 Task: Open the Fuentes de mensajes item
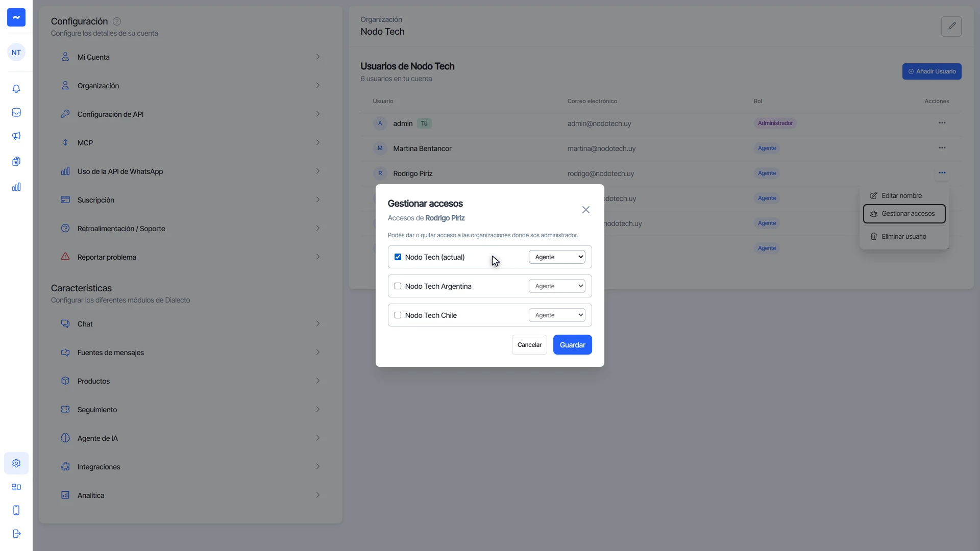pos(190,353)
